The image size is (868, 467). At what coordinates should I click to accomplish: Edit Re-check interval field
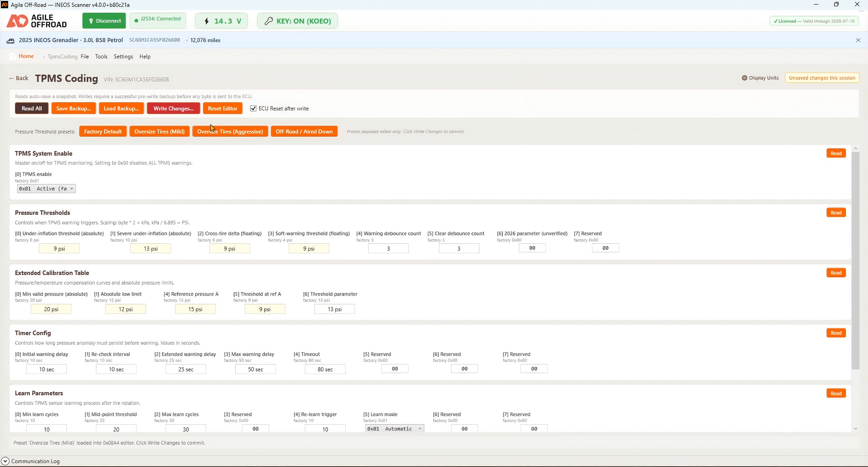click(x=116, y=369)
